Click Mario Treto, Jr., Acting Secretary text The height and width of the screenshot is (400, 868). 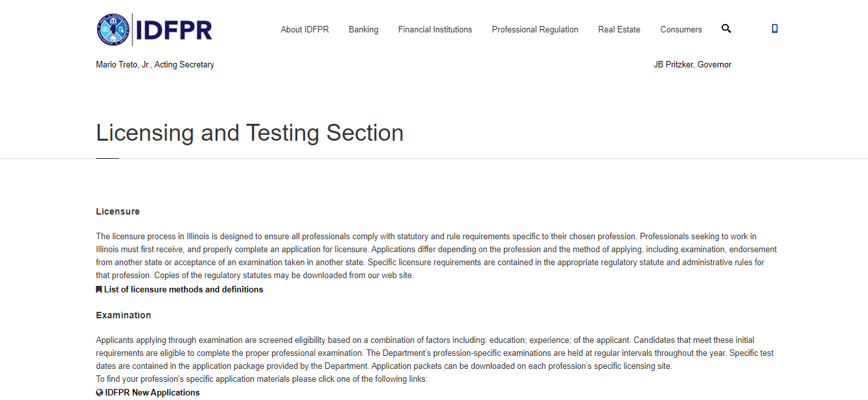click(155, 64)
